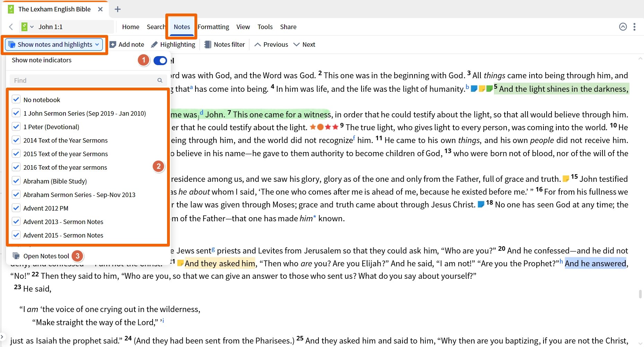Open the Home tab

coord(131,27)
